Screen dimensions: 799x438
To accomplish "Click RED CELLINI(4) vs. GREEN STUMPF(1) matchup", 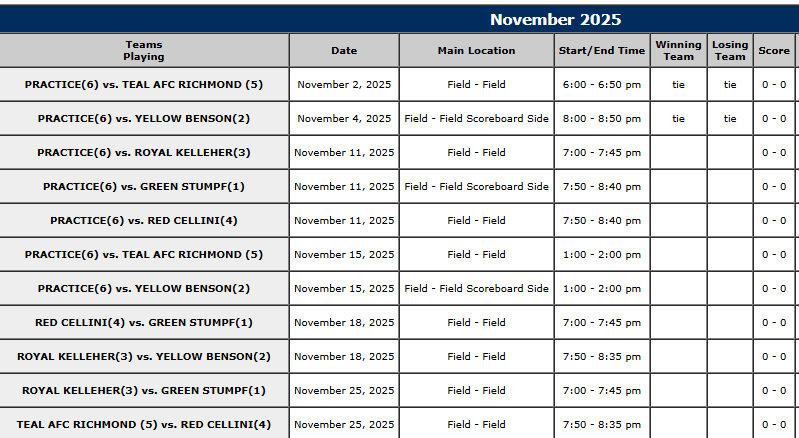I will [144, 323].
